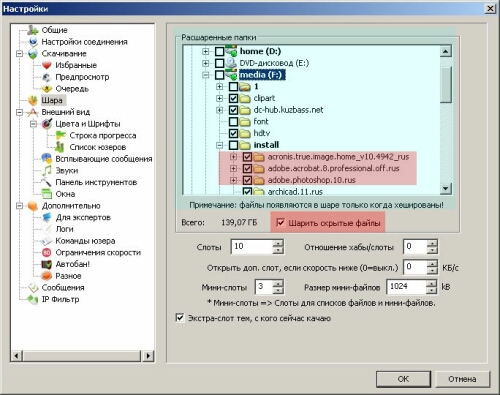Screen dimensions: 500x395
Task: Collapse the install folder node
Action: point(219,145)
